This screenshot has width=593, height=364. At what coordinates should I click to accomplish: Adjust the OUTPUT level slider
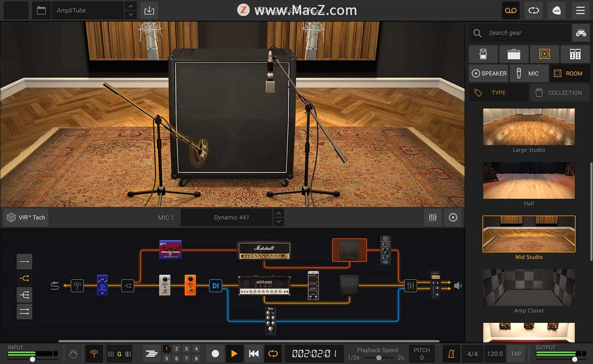(574, 359)
